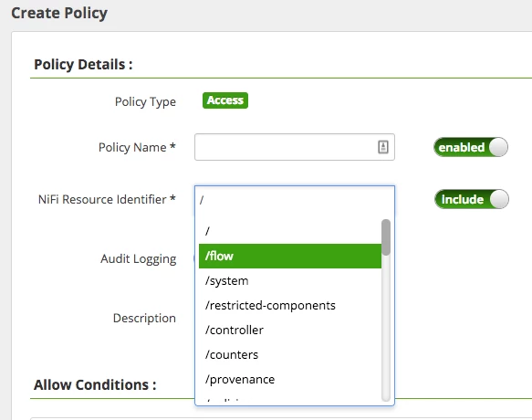The width and height of the screenshot is (532, 420).
Task: Select /provenance in the dropdown list
Action: click(x=290, y=379)
